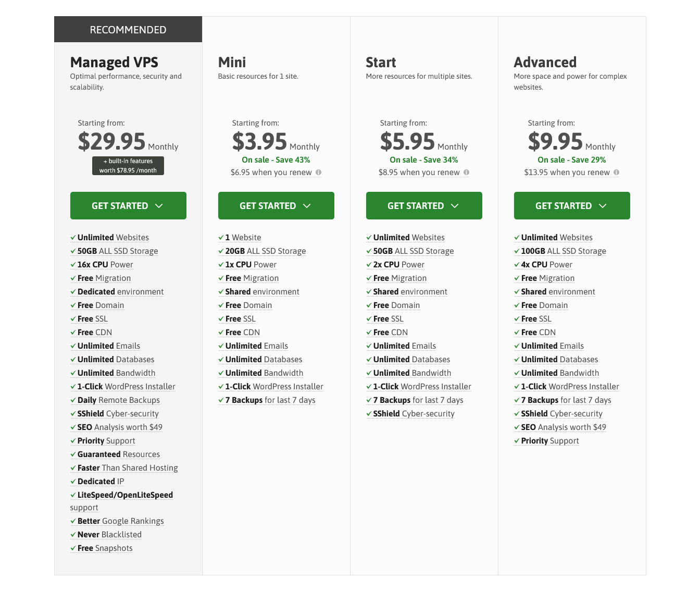This screenshot has height=590, width=700.
Task: Click Advanced plan Priority Support feature
Action: (x=550, y=441)
